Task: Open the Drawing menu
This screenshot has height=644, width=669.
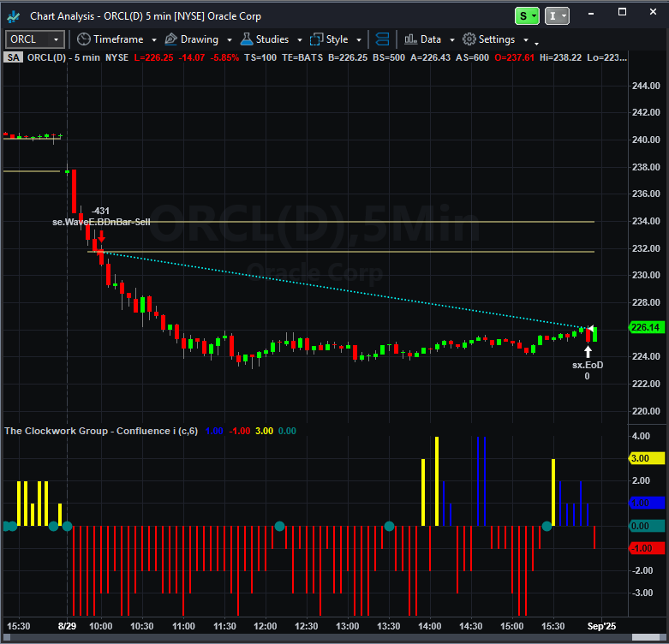Action: pos(200,39)
